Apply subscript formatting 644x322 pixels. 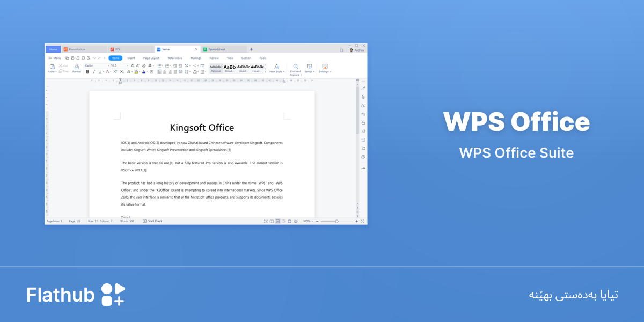(x=122, y=71)
